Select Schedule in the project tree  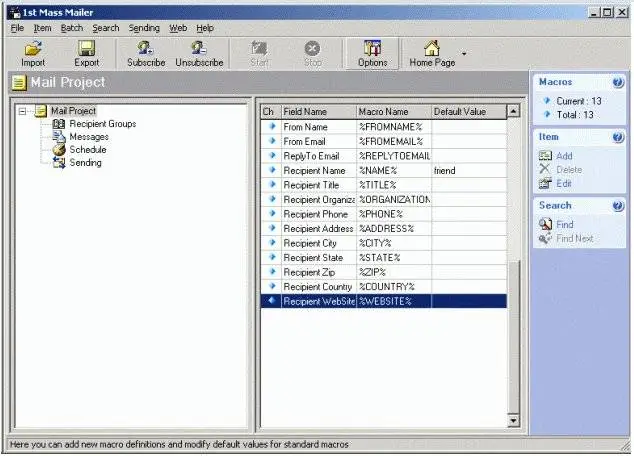tap(88, 150)
